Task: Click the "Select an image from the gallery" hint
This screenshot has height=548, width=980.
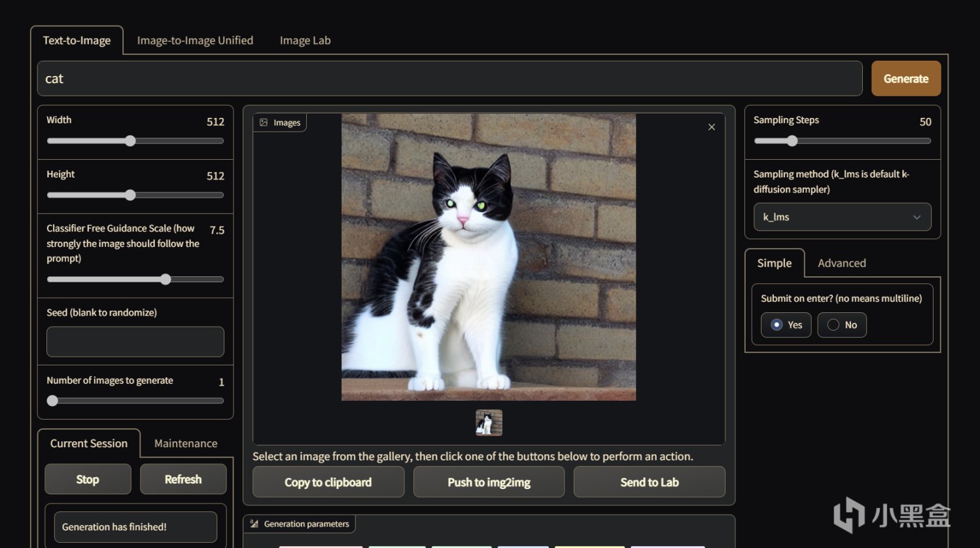Action: 473,456
